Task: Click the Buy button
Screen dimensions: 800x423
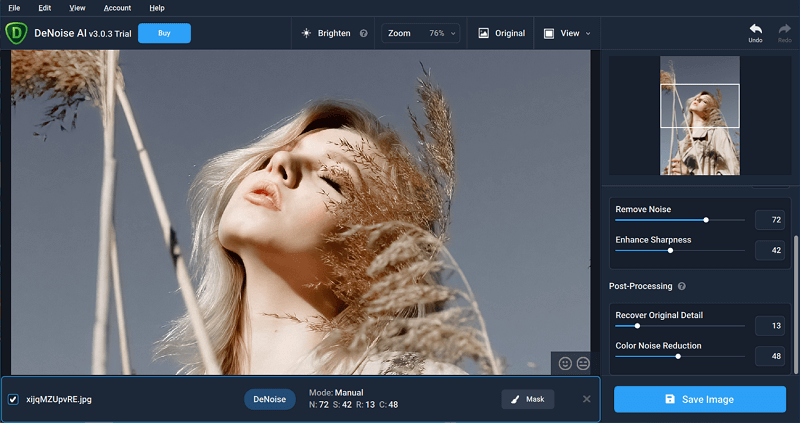Action: pyautogui.click(x=164, y=33)
